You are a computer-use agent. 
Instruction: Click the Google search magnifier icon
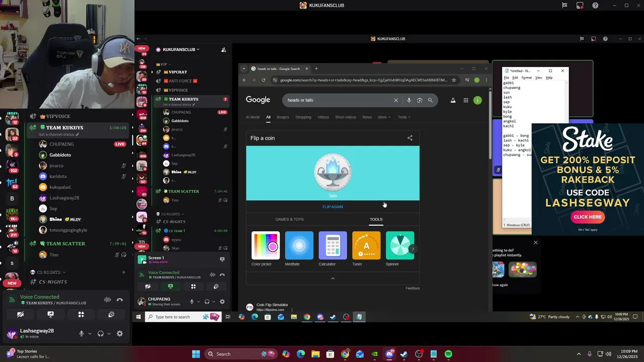pyautogui.click(x=430, y=100)
